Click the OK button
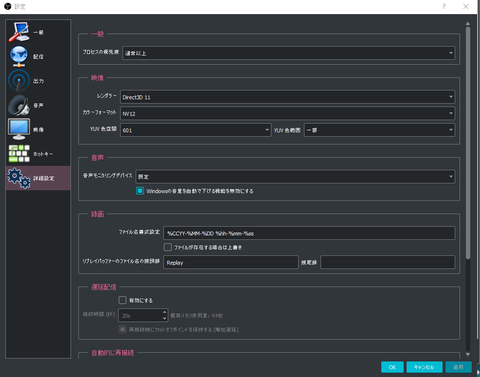This screenshot has height=377, width=480. point(392,367)
